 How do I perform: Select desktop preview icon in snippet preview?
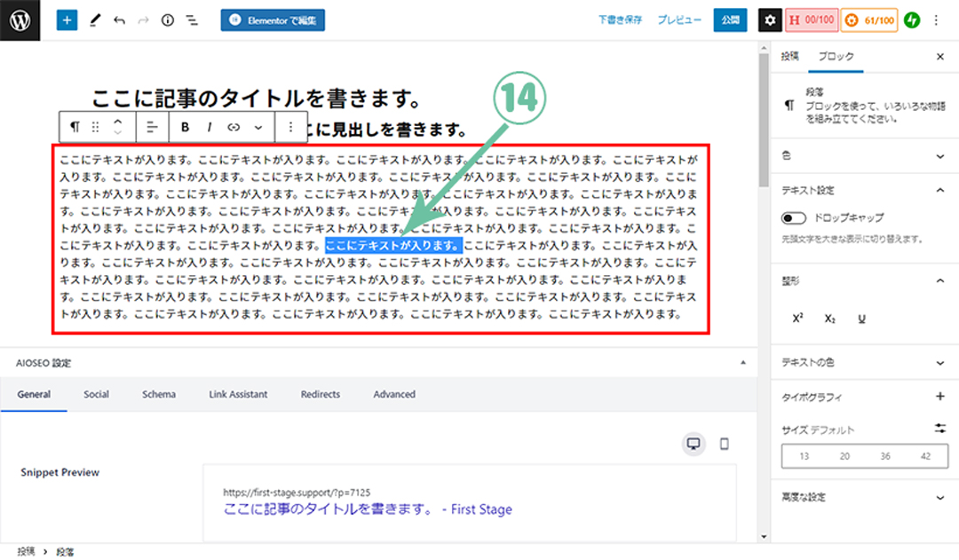694,444
